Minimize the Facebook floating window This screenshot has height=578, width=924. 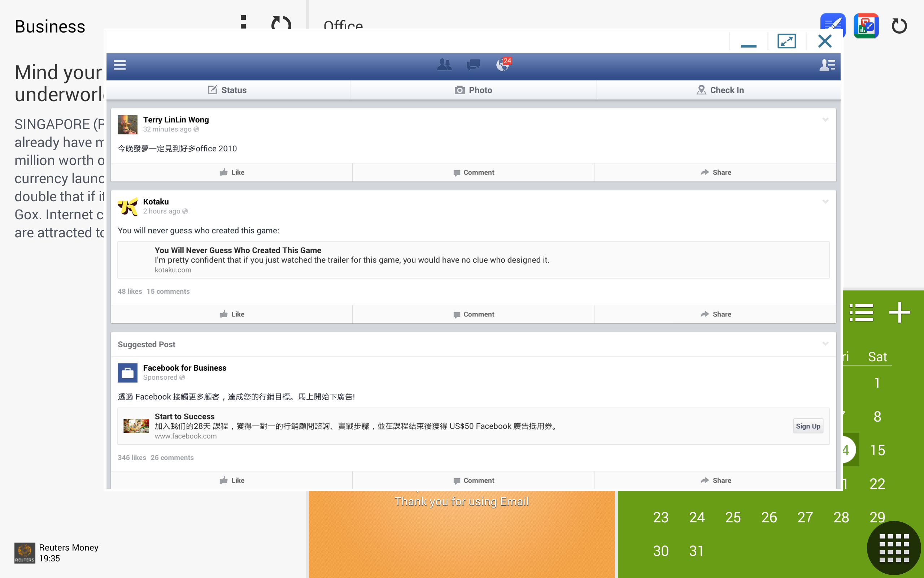click(748, 42)
